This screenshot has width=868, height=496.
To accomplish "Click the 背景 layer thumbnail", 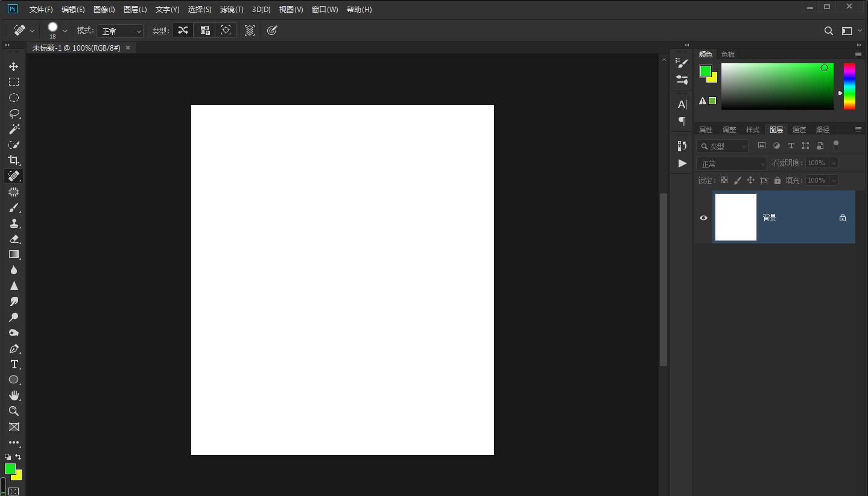I will coord(736,217).
